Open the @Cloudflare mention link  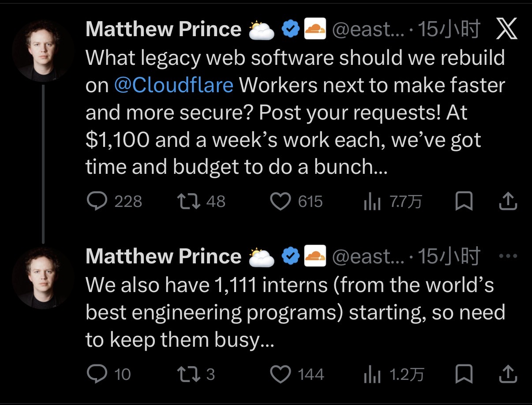(x=173, y=85)
